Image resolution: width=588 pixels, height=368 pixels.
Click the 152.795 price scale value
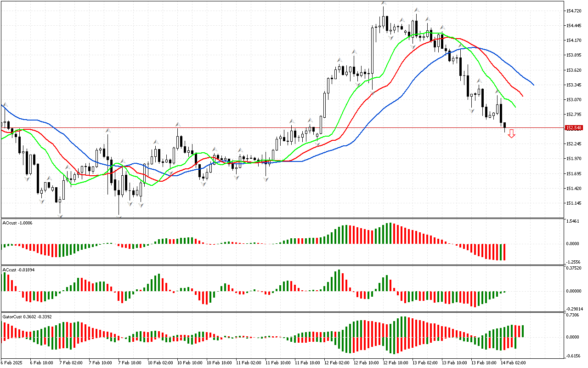coord(575,115)
